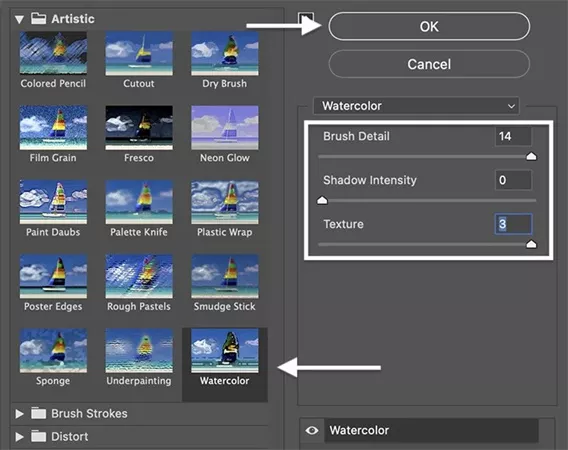Screen dimensions: 568x450
Task: Click the Artistic folder icon
Action: tap(38, 18)
